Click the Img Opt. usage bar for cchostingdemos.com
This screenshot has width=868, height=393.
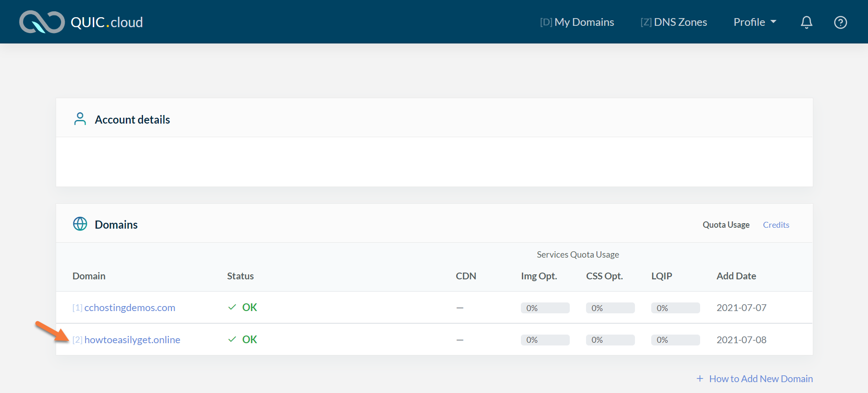[545, 308]
